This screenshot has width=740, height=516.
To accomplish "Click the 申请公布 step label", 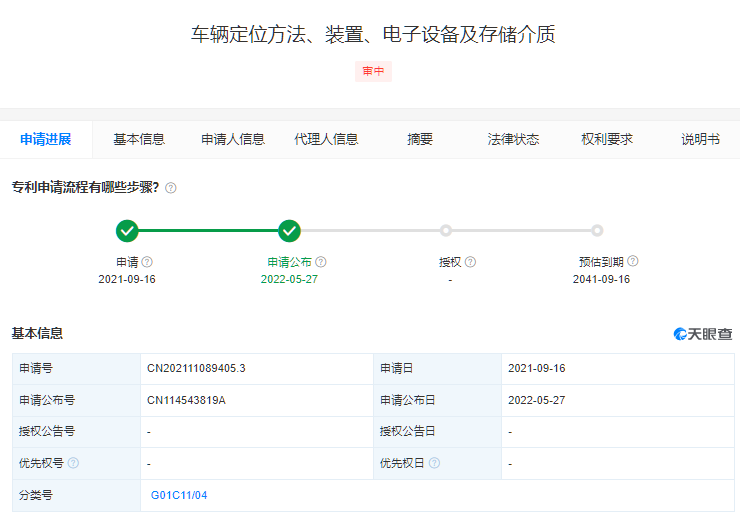I will coord(289,262).
